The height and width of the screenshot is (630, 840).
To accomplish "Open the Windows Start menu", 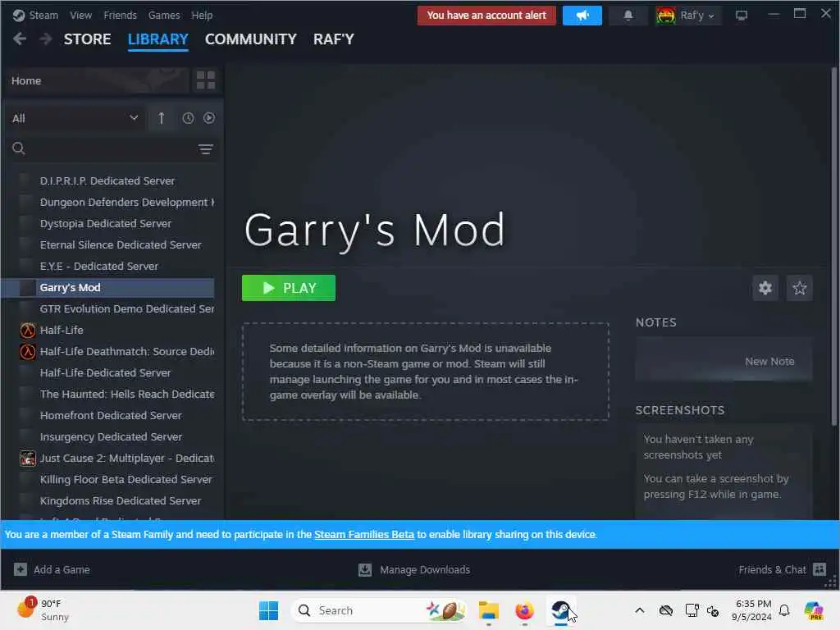I will [x=268, y=610].
